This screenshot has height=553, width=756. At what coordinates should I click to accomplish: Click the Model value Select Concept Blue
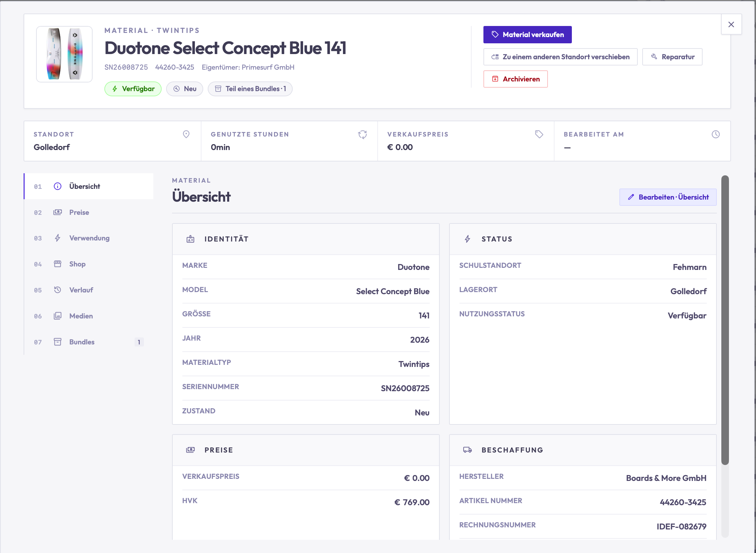[x=393, y=291]
